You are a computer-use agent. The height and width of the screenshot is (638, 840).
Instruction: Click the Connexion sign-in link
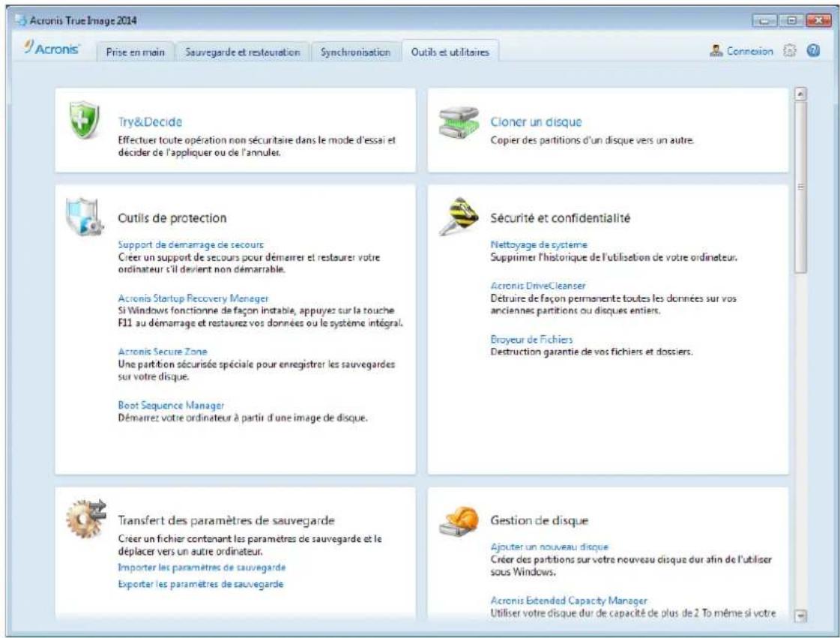click(749, 51)
